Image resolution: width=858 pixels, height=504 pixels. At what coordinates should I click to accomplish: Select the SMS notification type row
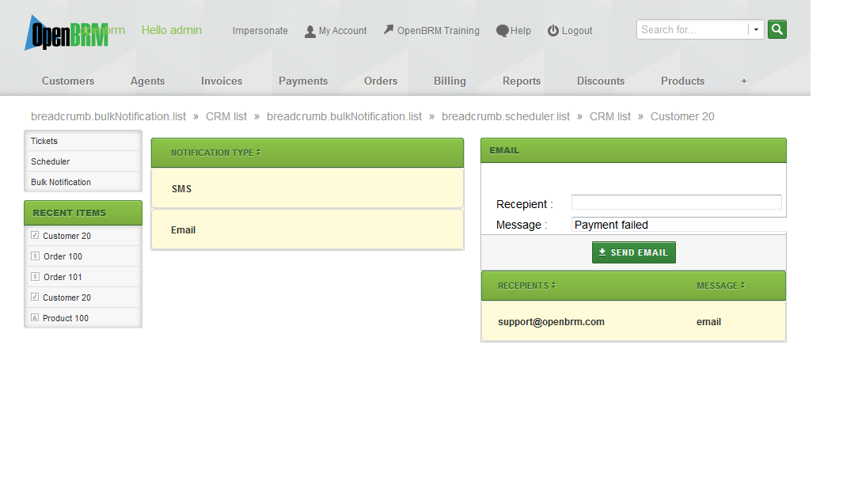(x=307, y=189)
